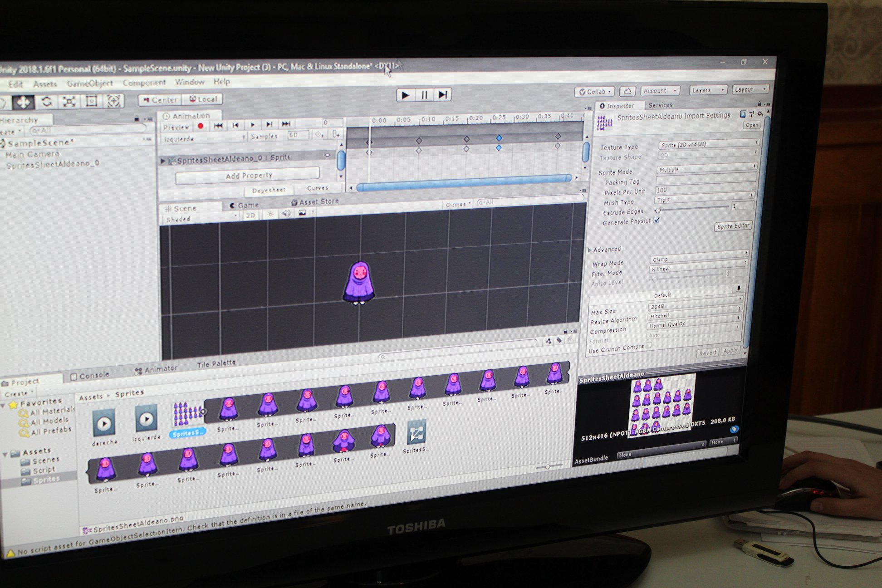882x588 pixels.
Task: Switch to the Services tab
Action: click(660, 105)
